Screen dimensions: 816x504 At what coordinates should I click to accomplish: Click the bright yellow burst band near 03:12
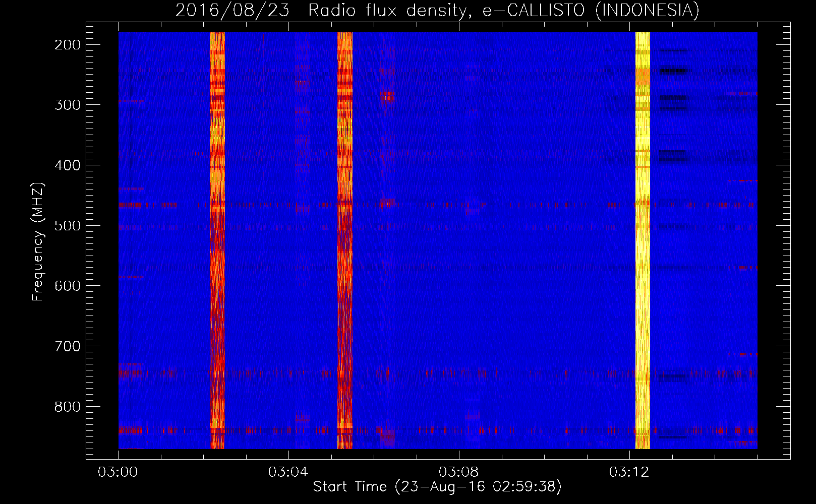[643, 240]
